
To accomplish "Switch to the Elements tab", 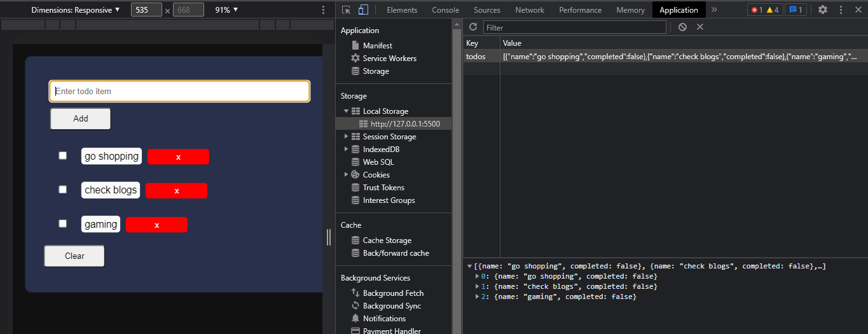I will 402,10.
